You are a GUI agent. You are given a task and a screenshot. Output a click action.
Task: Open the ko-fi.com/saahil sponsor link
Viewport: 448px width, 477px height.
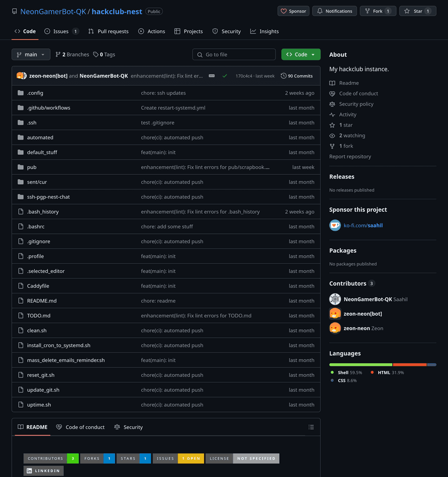[x=363, y=225]
